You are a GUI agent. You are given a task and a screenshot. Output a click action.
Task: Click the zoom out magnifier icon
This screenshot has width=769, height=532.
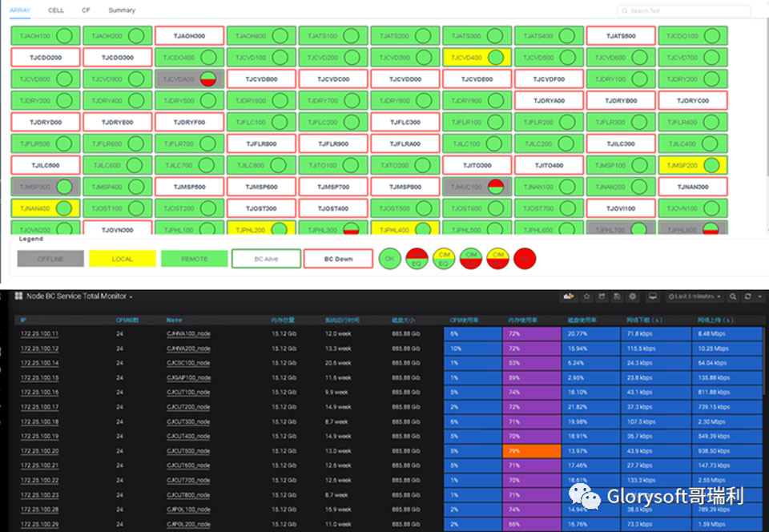pyautogui.click(x=732, y=296)
